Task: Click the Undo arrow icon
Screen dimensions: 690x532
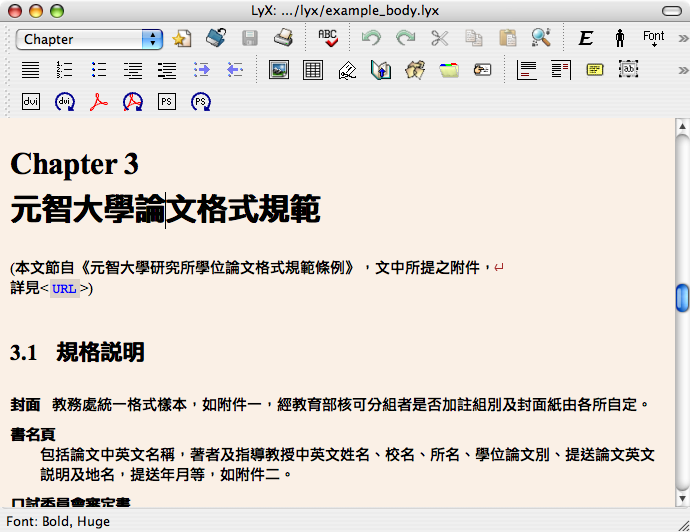Action: tap(371, 39)
